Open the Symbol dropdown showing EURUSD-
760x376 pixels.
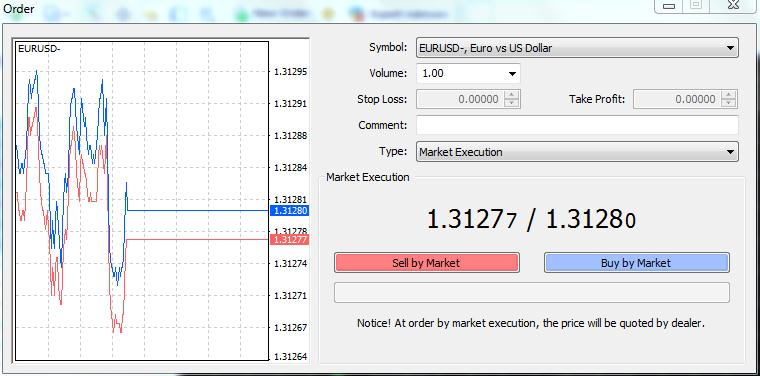tap(577, 47)
